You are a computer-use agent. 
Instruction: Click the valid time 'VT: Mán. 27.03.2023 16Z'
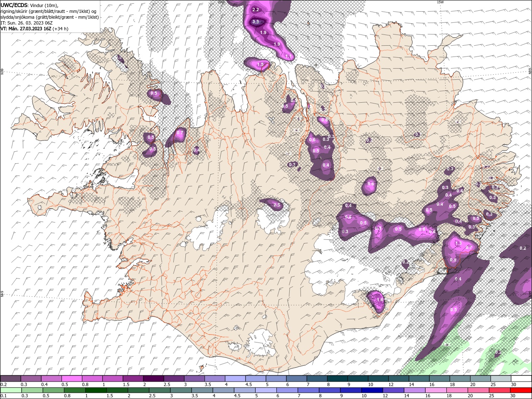(x=26, y=29)
